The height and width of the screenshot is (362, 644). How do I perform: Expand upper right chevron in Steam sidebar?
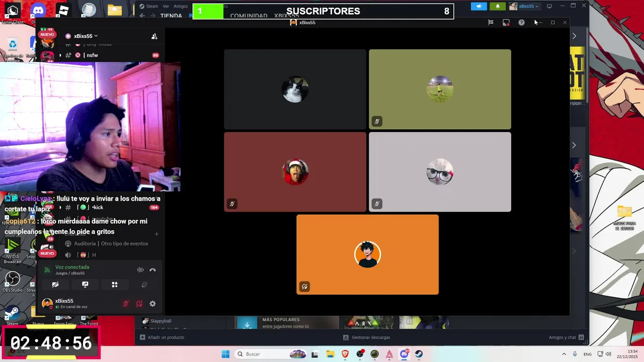tap(574, 36)
